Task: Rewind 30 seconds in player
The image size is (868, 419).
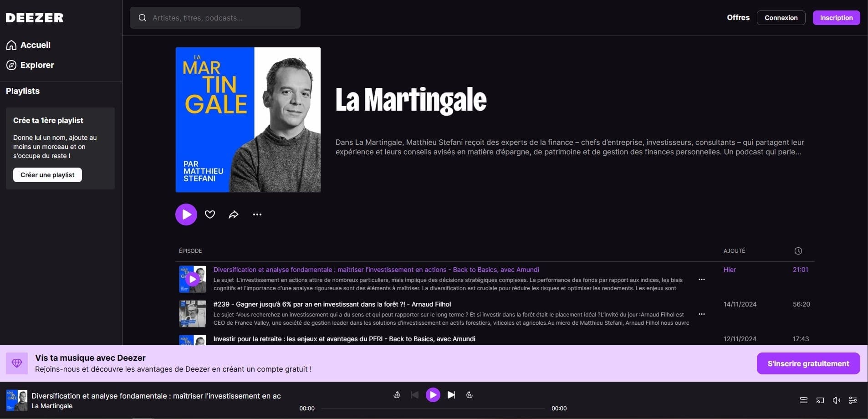Action: [x=397, y=395]
